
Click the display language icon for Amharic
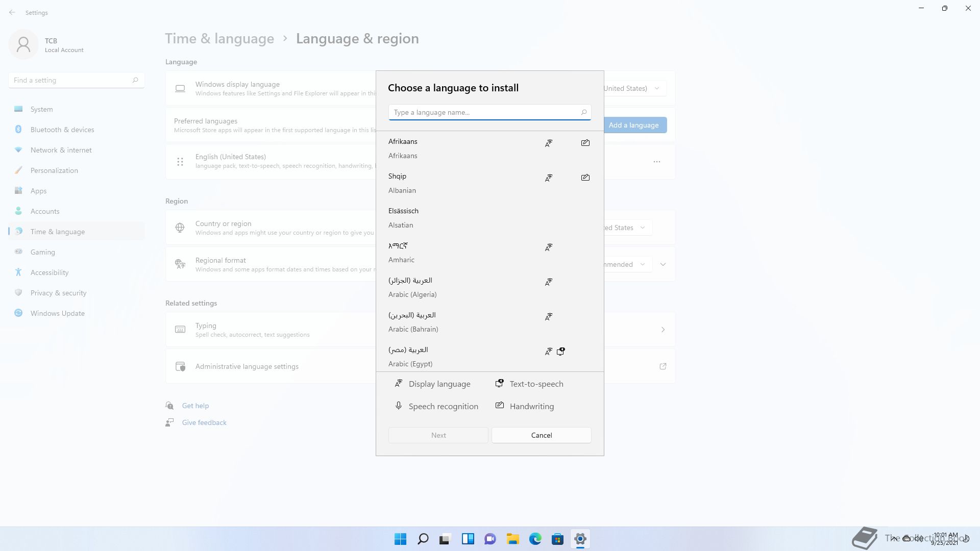(549, 247)
